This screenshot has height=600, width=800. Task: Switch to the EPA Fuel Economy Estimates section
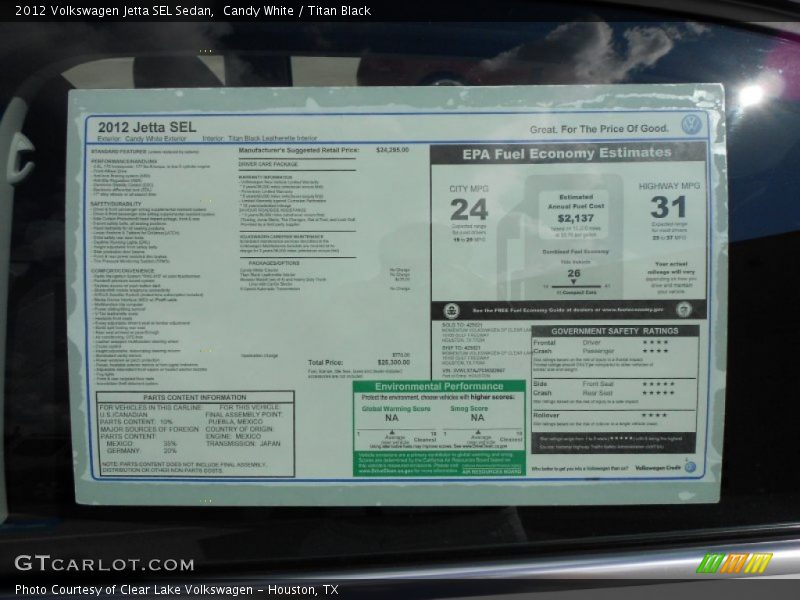coord(565,155)
